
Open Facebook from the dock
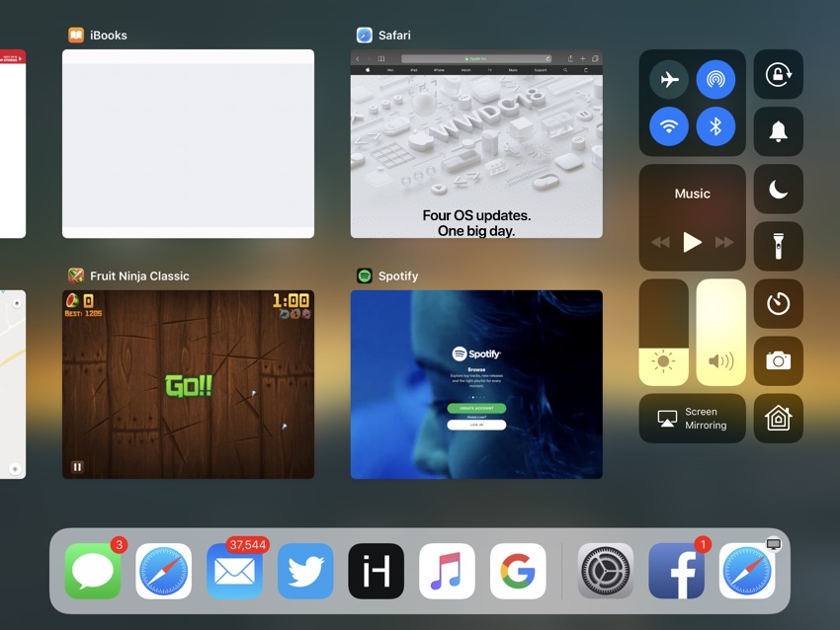(x=676, y=571)
